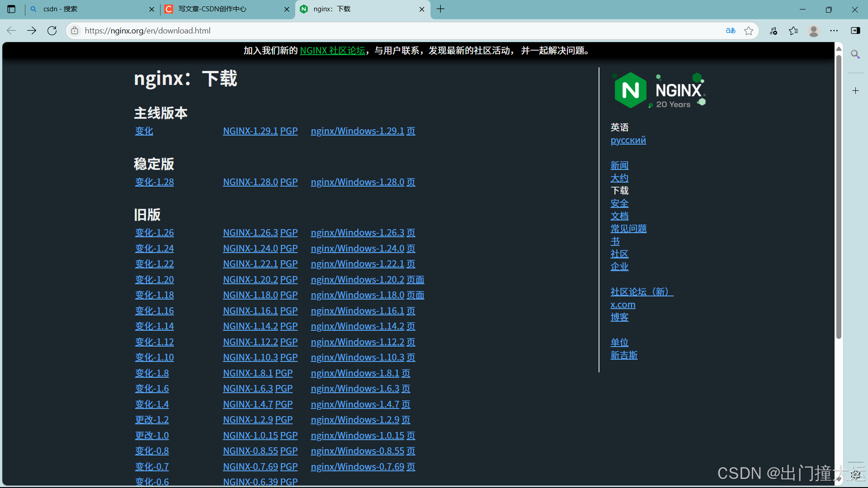This screenshot has height=488, width=868.
Task: Download nginx/Windows-1.29.1
Action: (358, 131)
